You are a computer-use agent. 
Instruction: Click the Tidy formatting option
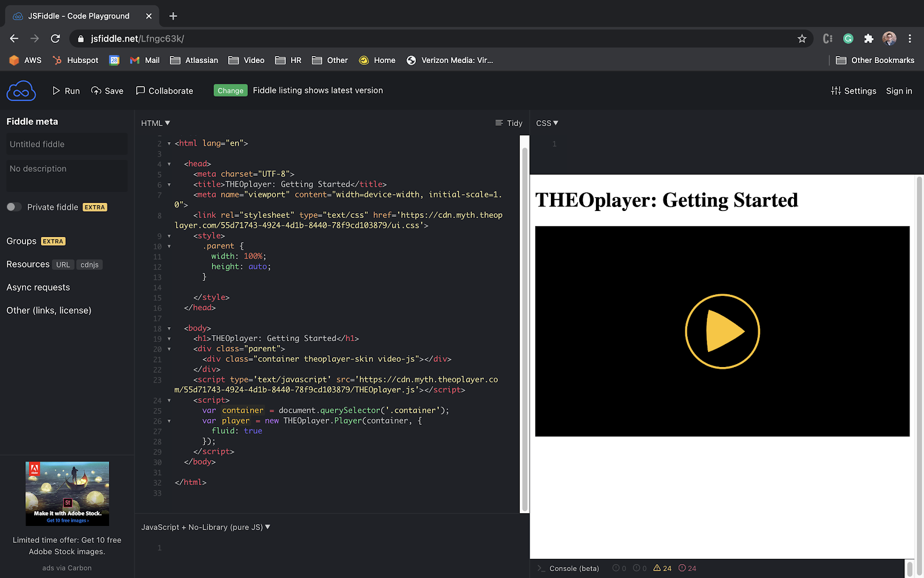pyautogui.click(x=508, y=123)
